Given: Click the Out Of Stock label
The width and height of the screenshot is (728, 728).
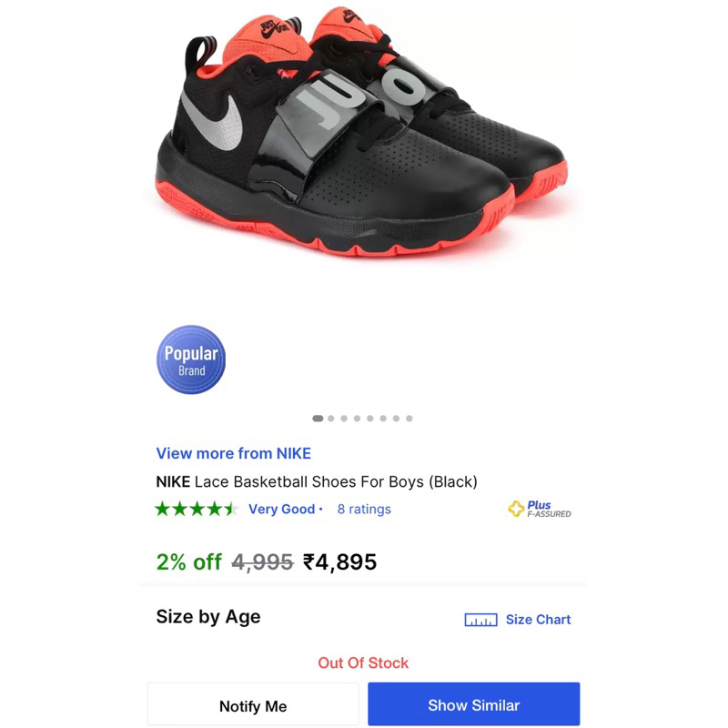Looking at the screenshot, I should coord(363,662).
